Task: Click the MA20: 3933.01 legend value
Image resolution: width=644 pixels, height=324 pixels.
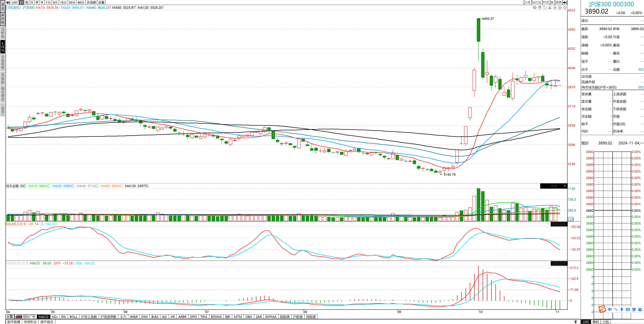Action: (72, 8)
